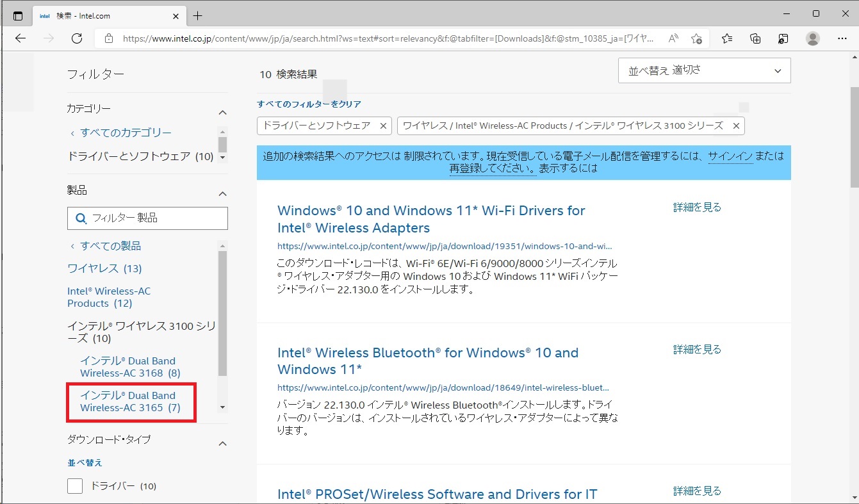The width and height of the screenshot is (859, 504).
Task: View details for Wireless Bluetooth result
Action: pos(697,349)
